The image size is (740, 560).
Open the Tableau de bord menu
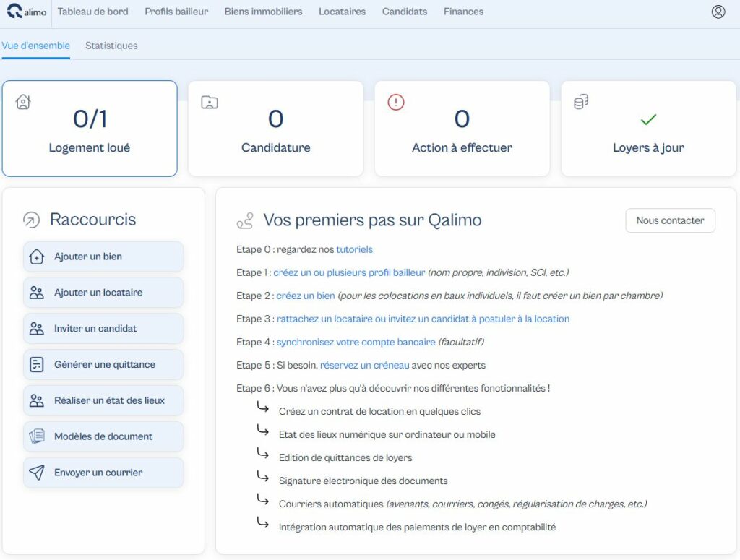[93, 12]
